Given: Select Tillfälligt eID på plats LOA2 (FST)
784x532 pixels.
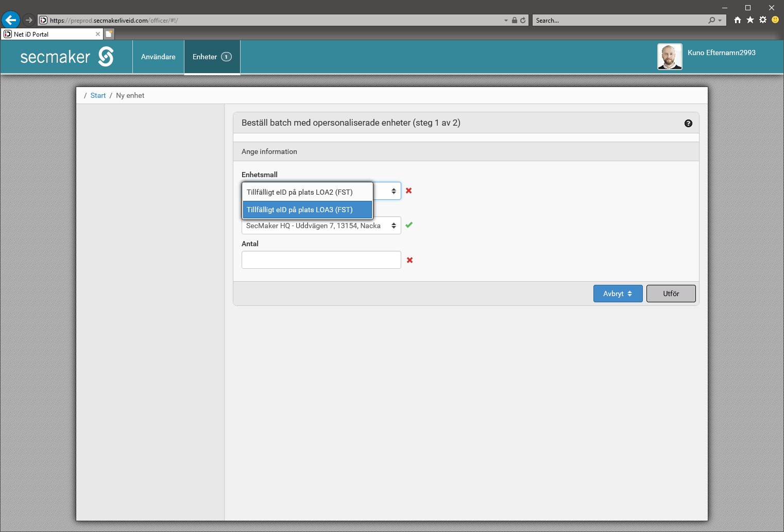Looking at the screenshot, I should (x=307, y=192).
